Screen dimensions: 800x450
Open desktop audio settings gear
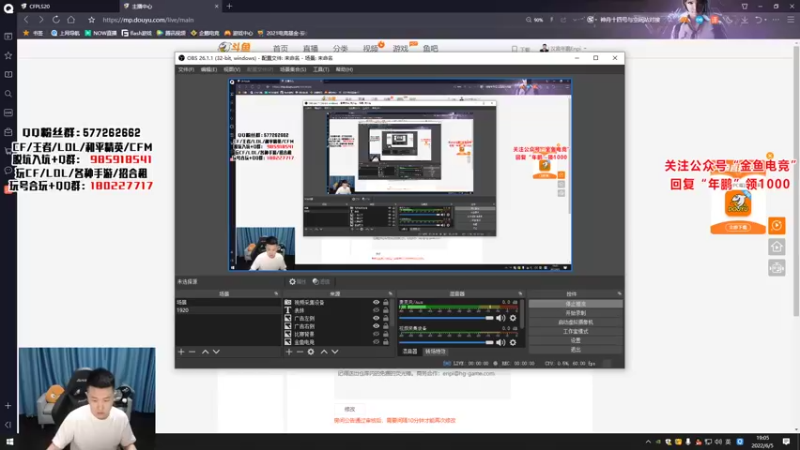[x=513, y=318]
